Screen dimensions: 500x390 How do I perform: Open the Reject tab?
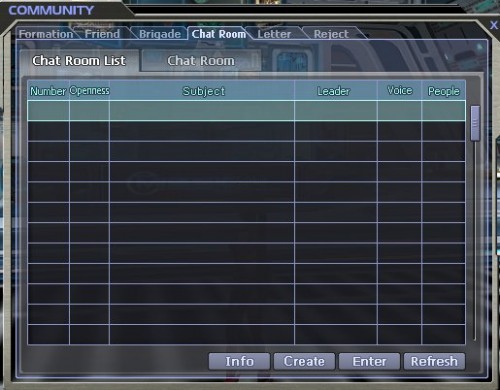[331, 34]
